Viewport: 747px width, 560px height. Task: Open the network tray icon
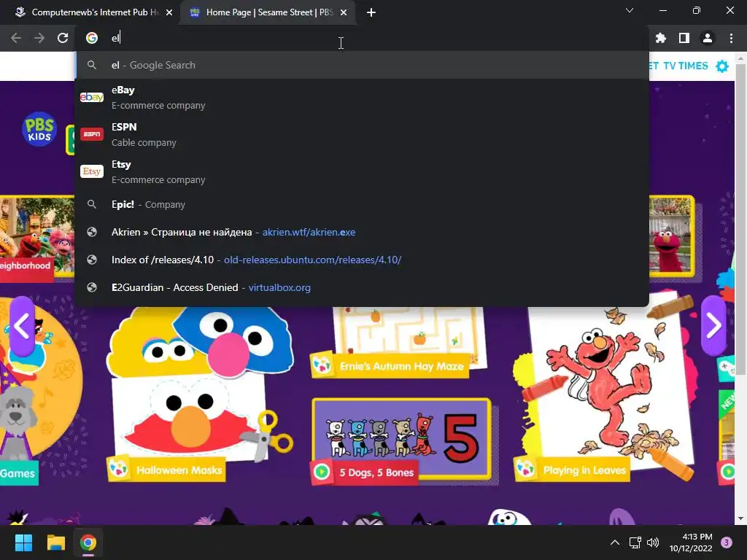[635, 542]
